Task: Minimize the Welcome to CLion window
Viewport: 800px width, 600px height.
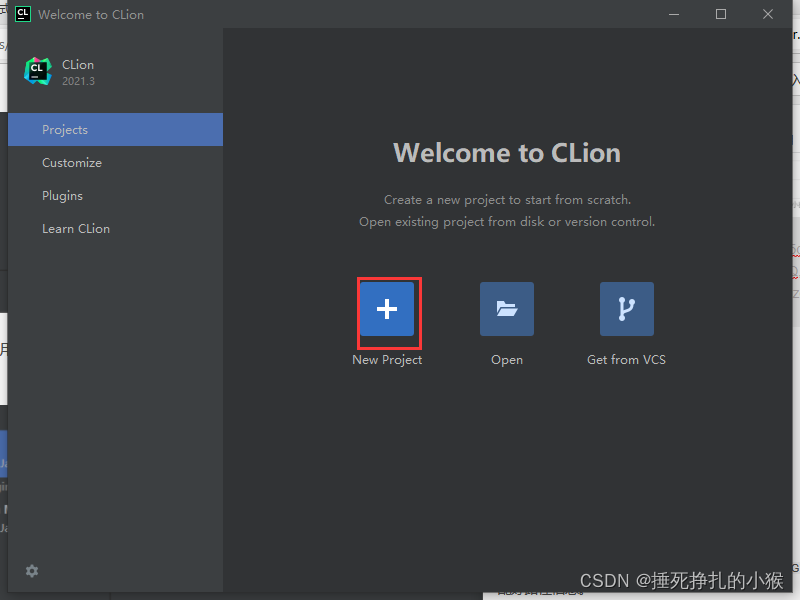Action: coord(674,14)
